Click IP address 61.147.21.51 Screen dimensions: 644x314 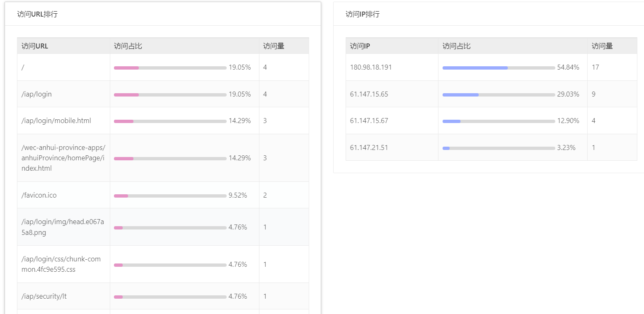tap(369, 147)
